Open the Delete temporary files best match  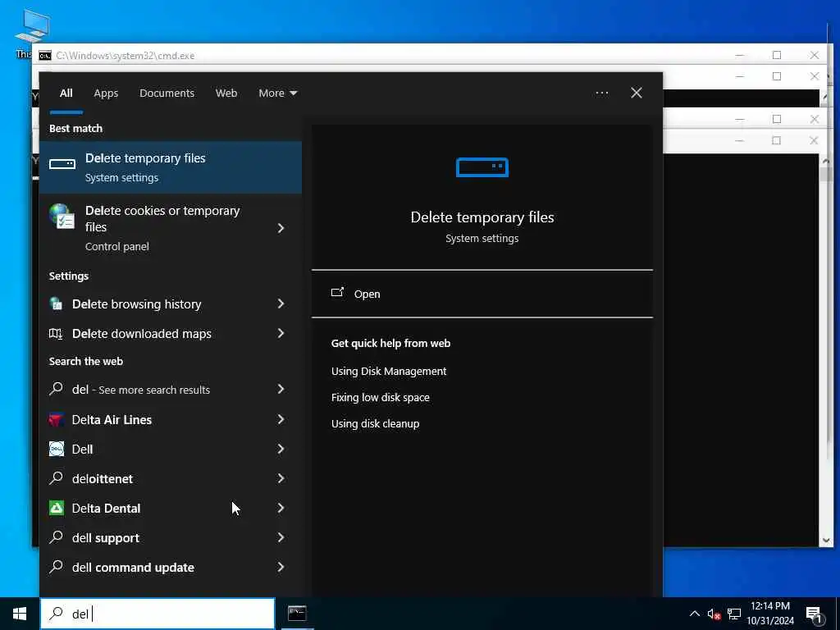tap(171, 167)
